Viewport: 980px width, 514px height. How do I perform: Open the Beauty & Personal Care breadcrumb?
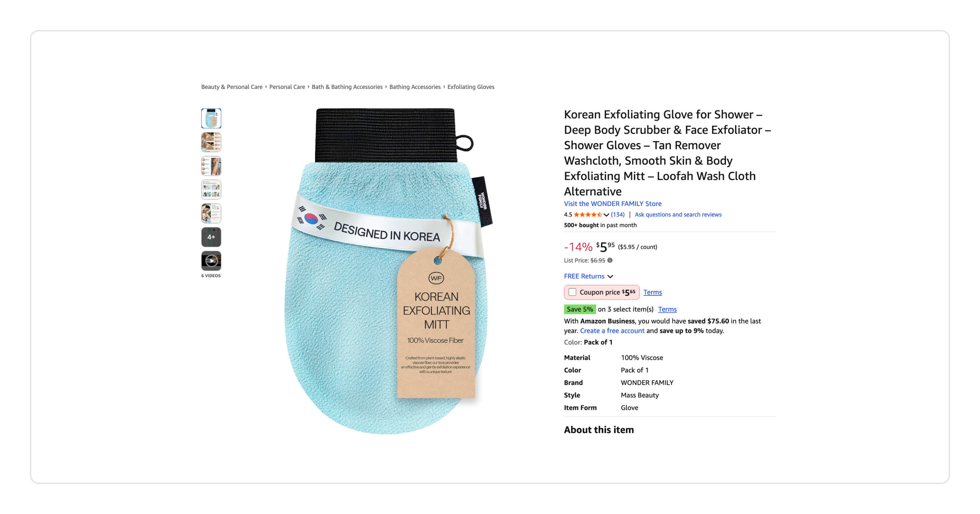pos(232,87)
